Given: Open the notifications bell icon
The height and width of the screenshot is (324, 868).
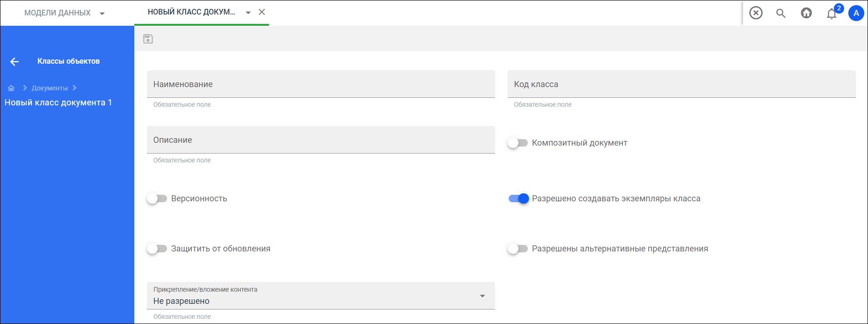Looking at the screenshot, I should [x=832, y=14].
